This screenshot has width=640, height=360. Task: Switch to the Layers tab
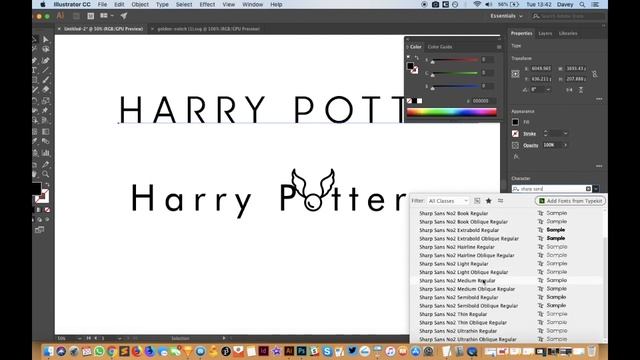545,33
